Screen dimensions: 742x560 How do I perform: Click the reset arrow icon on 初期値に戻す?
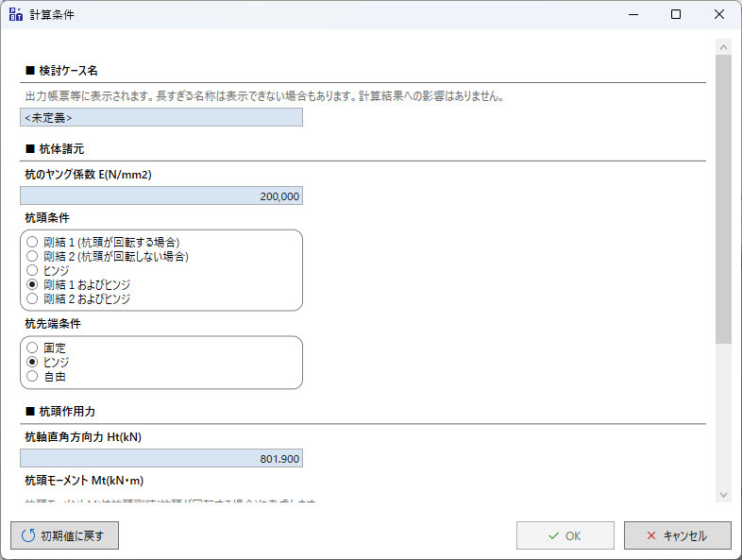point(26,536)
